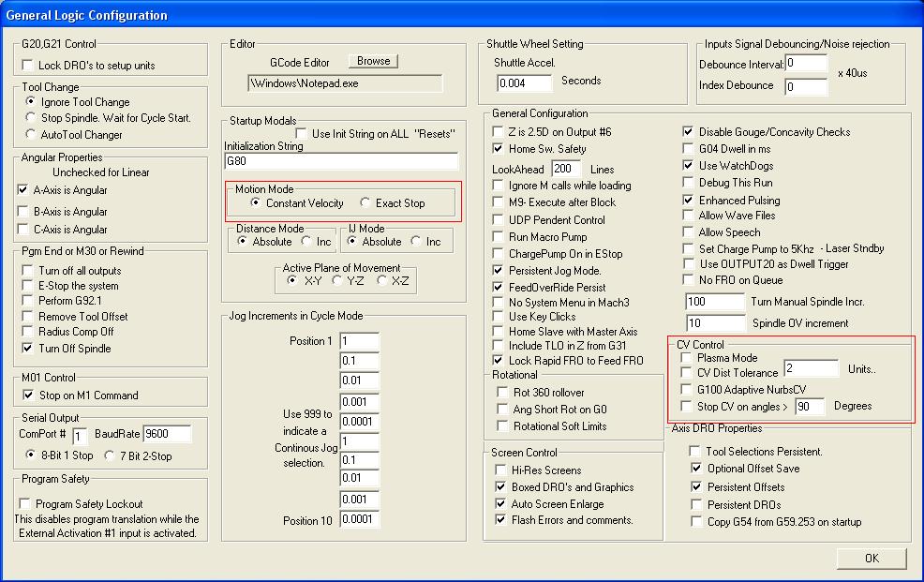Viewport: 924px width, 582px height.
Task: Enable Radius Comp Off
Action: point(27,331)
